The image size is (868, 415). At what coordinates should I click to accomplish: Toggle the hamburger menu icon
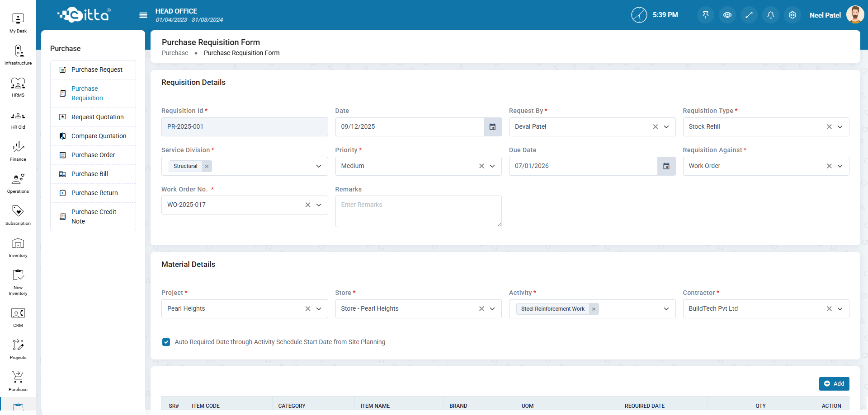(143, 15)
